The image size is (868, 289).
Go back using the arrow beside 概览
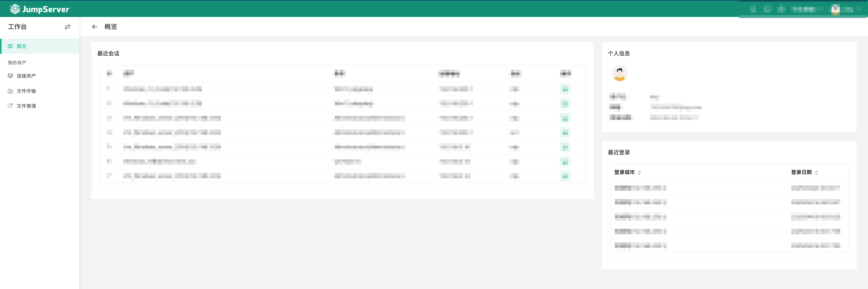pos(94,27)
